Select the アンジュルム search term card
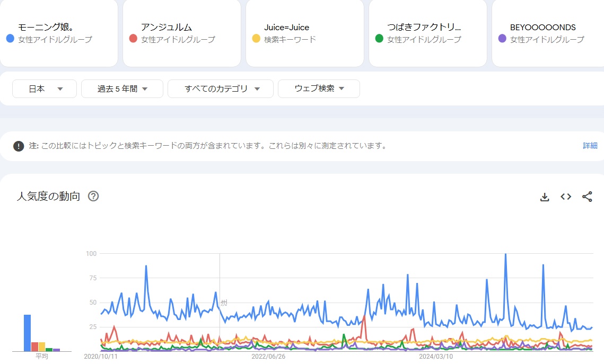604x364 pixels. coord(181,33)
